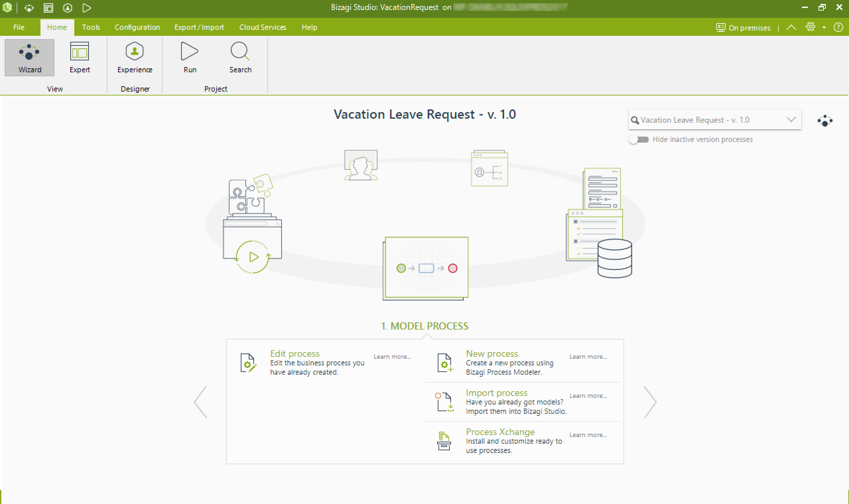
Task: Click the Process Xchange icon
Action: click(x=444, y=441)
